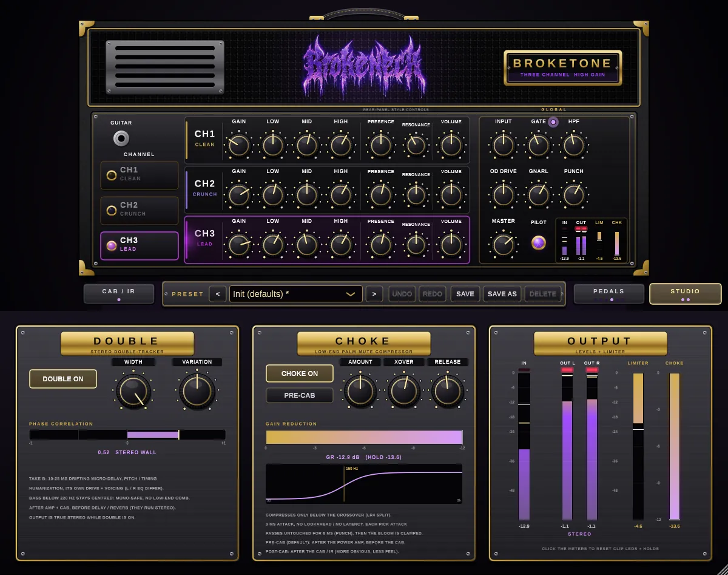The height and width of the screenshot is (575, 728).
Task: Click the Output panel IN meter
Action: tap(524, 446)
